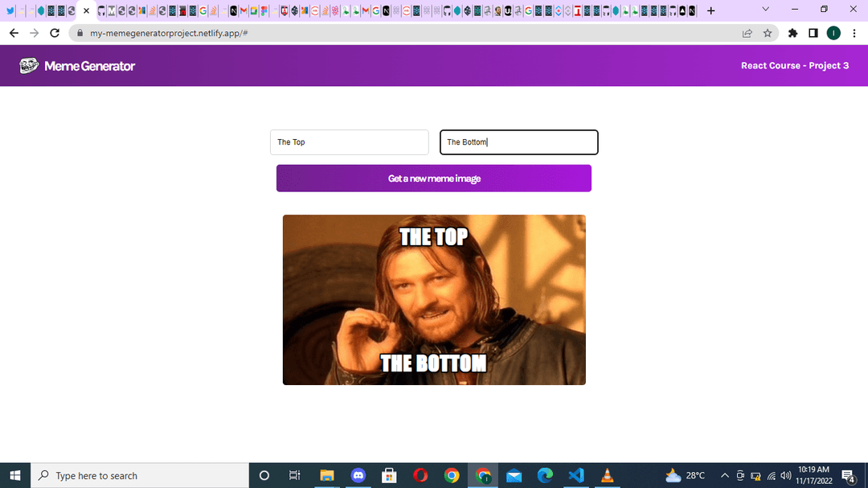The image size is (868, 488).
Task: Click the bottom text input field
Action: tap(518, 142)
